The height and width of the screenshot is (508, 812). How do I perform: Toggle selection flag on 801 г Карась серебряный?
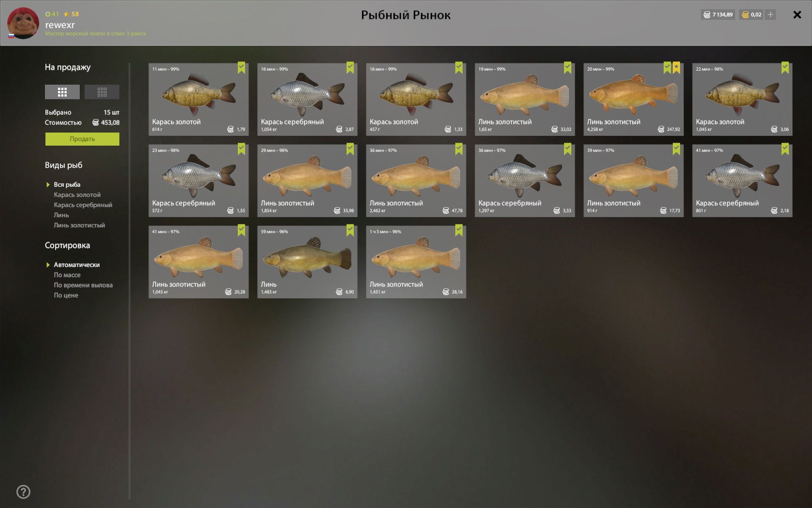(x=785, y=149)
